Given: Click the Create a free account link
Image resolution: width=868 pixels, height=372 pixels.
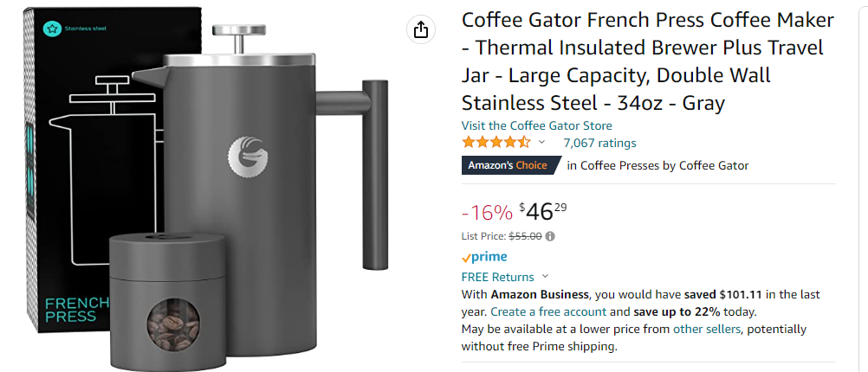Looking at the screenshot, I should 548,311.
